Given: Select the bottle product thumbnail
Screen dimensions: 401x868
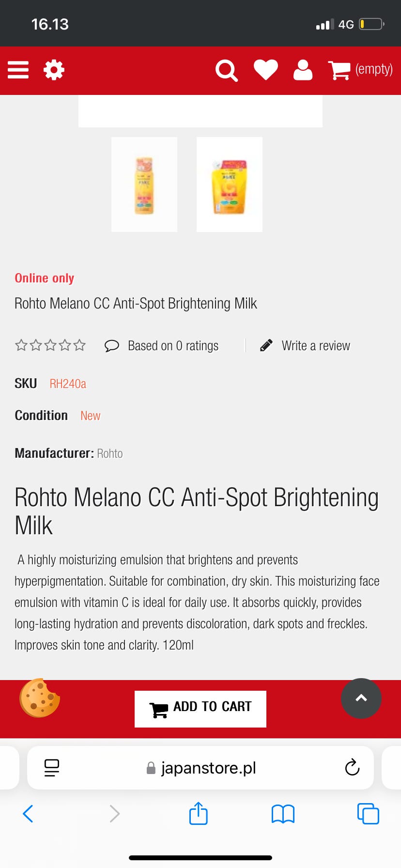Looking at the screenshot, I should (x=144, y=185).
